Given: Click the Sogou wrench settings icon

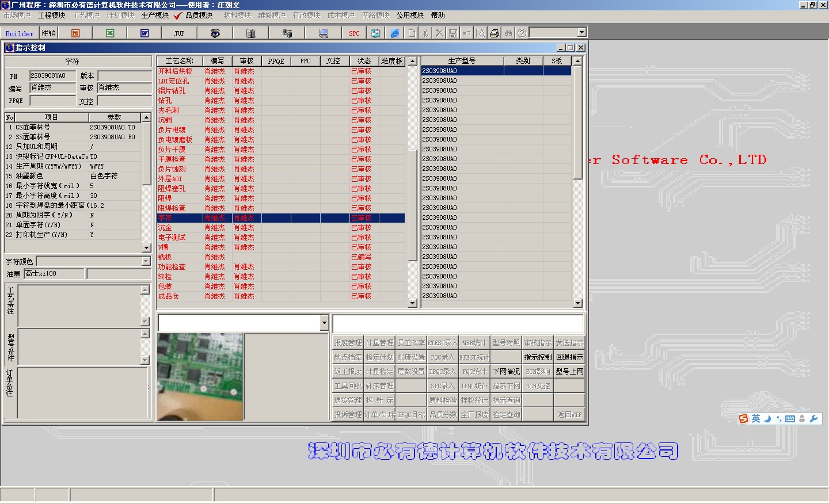Looking at the screenshot, I should click(x=813, y=419).
